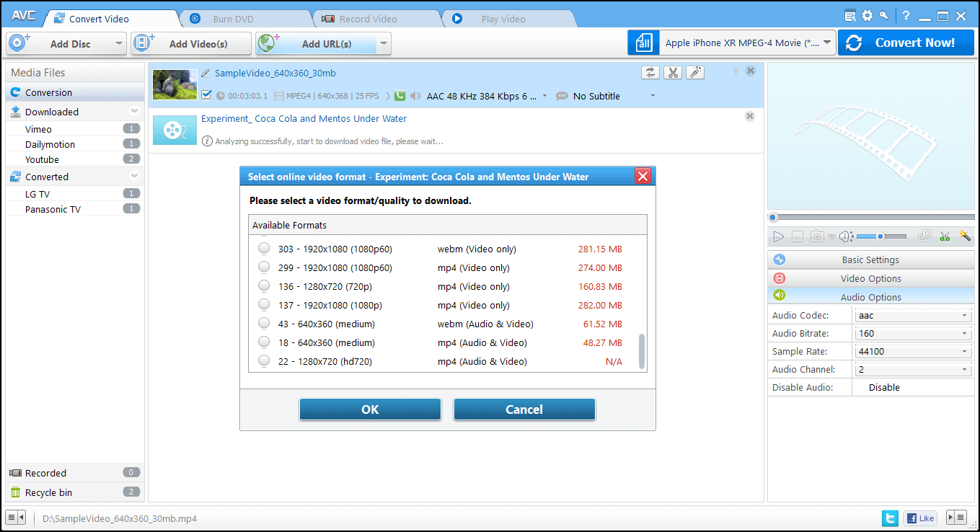Click the Twitter icon in the status bar
980x532 pixels.
pos(890,518)
